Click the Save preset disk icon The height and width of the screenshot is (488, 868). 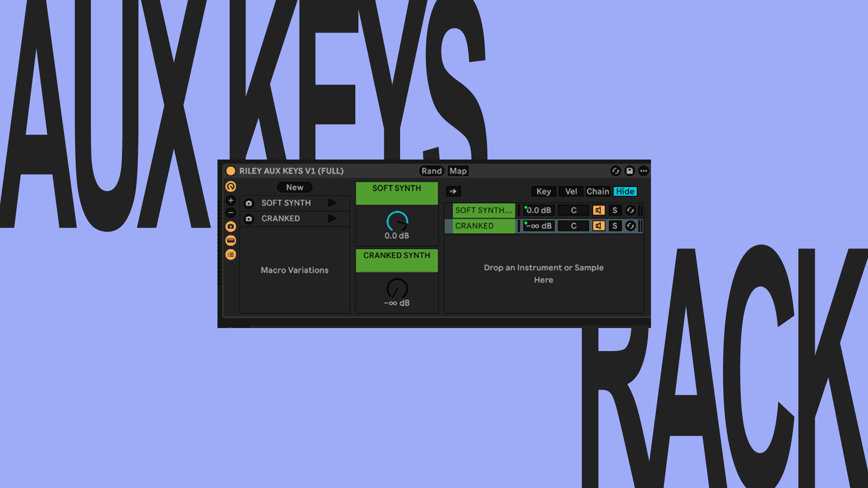pos(629,171)
